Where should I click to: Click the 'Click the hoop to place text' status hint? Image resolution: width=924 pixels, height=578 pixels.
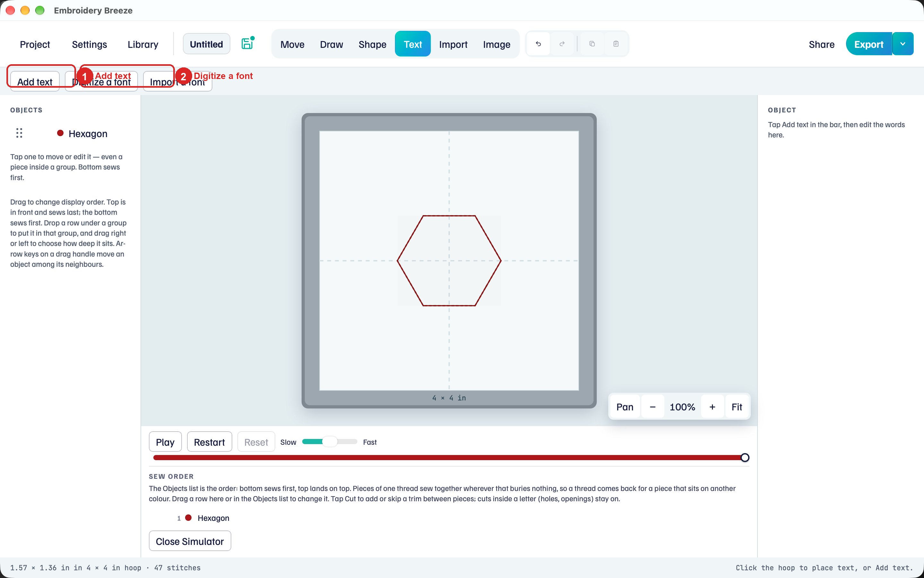click(x=824, y=568)
